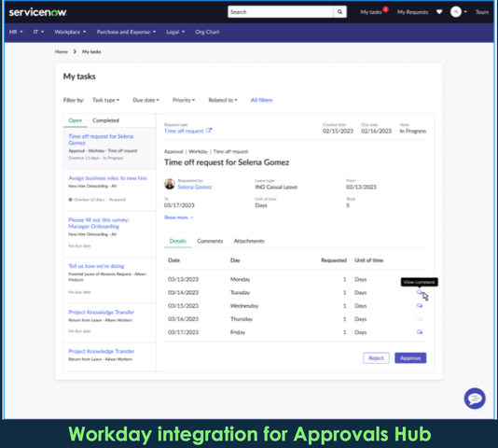The image size is (498, 448).
Task: Click the breadcrumb chevron separator
Action: tap(75, 51)
